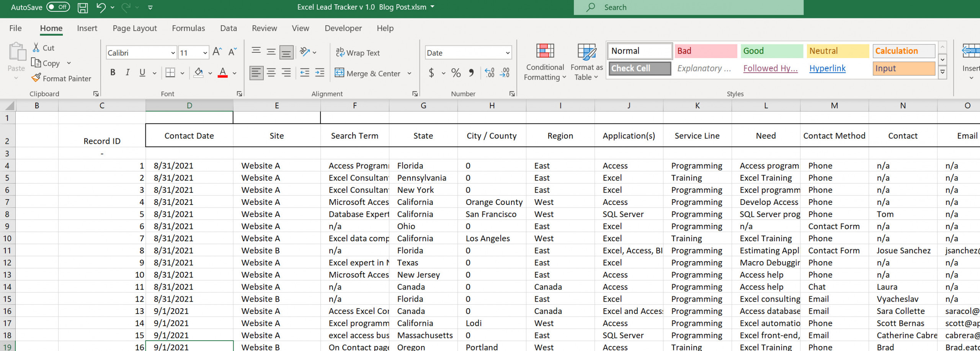Viewport: 980px width, 351px height.
Task: Open the Formulas ribbon tab
Action: pos(188,28)
